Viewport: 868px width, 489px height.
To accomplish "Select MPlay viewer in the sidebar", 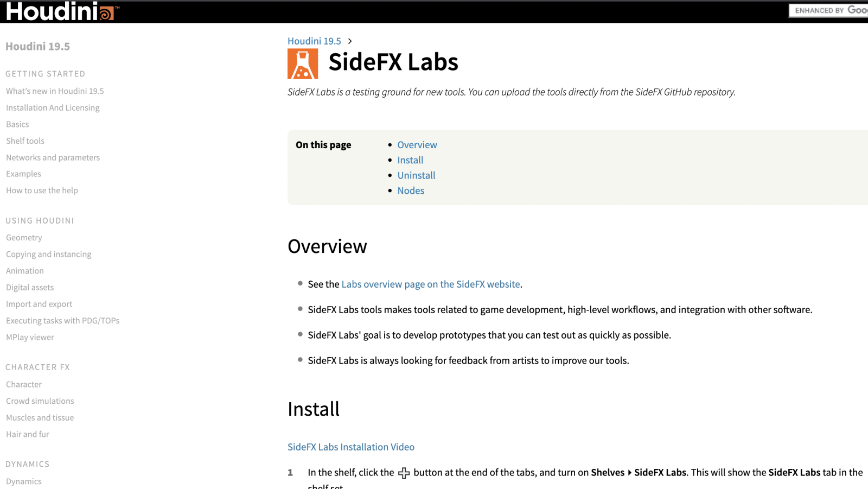I will [x=30, y=337].
